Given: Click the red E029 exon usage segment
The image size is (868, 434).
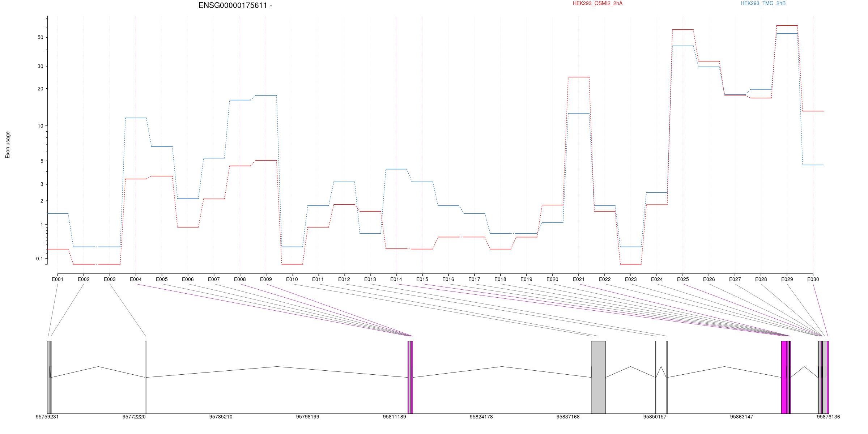Looking at the screenshot, I should click(787, 26).
